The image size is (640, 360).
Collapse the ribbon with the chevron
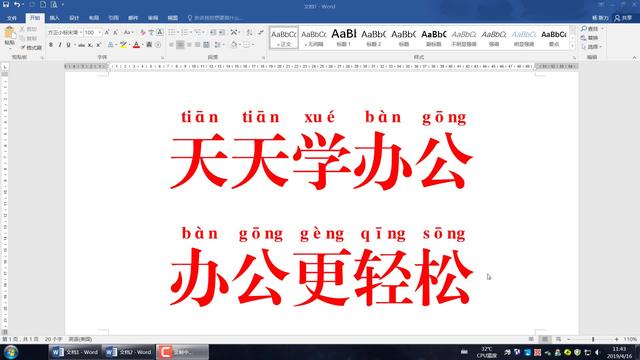[x=634, y=58]
